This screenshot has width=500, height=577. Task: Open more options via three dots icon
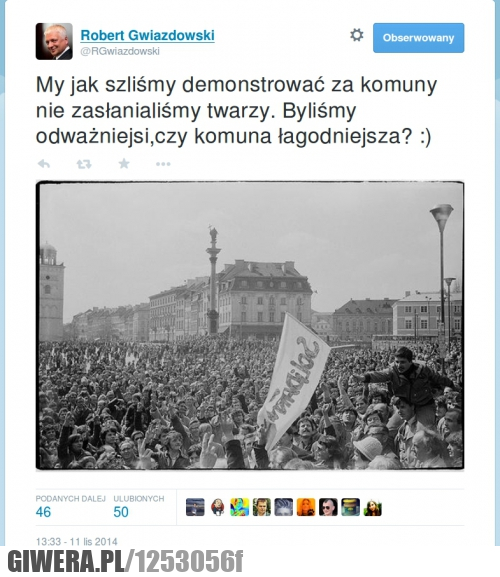pos(163,164)
